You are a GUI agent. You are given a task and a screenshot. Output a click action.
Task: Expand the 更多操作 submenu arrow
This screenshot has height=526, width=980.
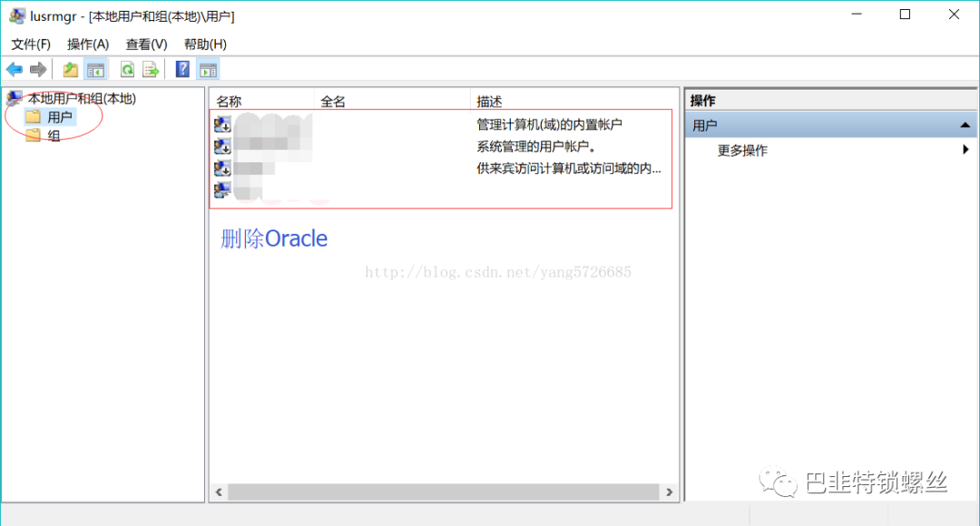click(965, 150)
